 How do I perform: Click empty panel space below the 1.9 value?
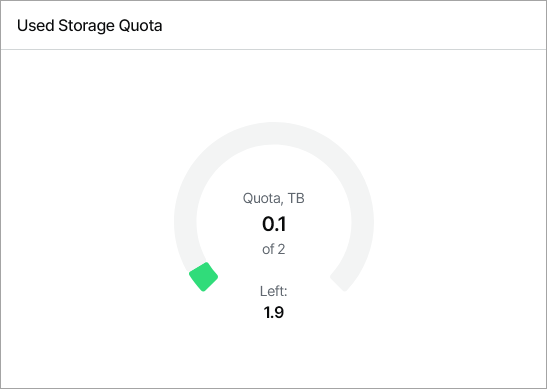coord(274,352)
